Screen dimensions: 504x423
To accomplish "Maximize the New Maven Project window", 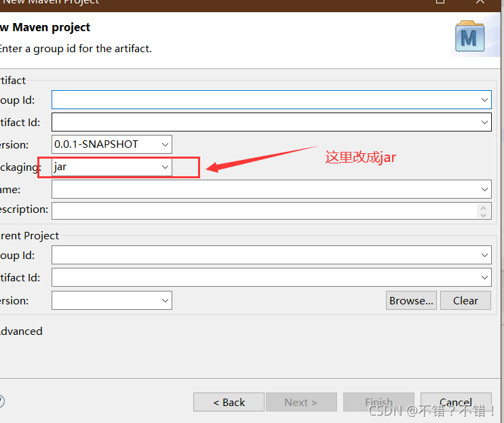I will pos(440,1).
